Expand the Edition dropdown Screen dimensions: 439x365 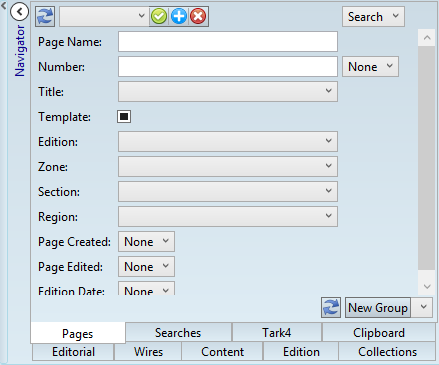point(228,142)
